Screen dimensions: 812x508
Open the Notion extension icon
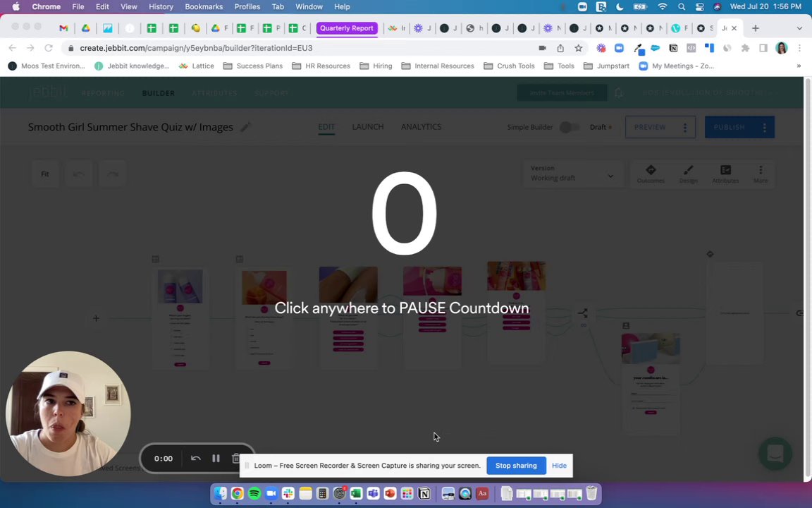pyautogui.click(x=673, y=48)
